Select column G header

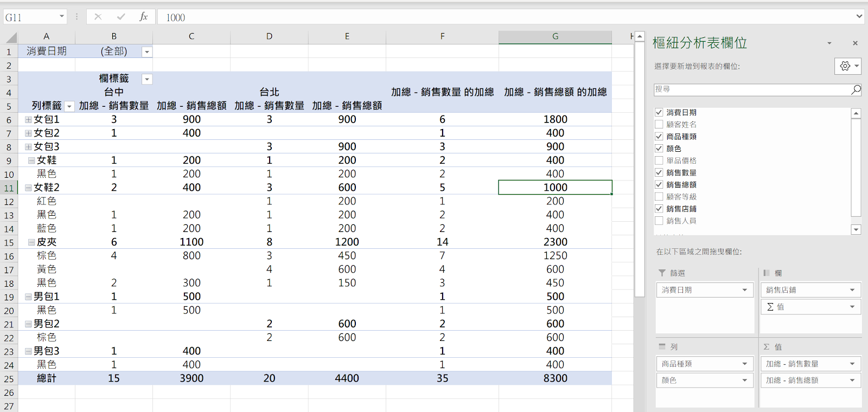[555, 37]
